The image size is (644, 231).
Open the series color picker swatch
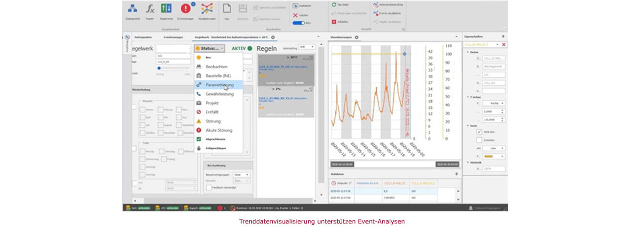coord(493,156)
